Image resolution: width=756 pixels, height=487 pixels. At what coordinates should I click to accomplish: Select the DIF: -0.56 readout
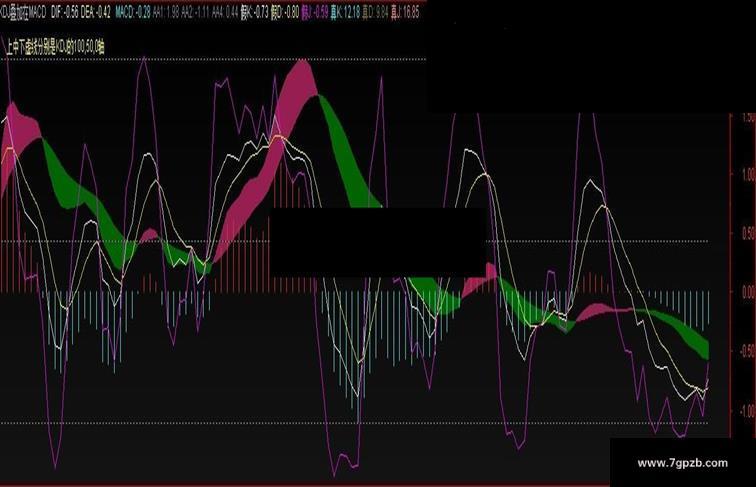click(x=65, y=13)
